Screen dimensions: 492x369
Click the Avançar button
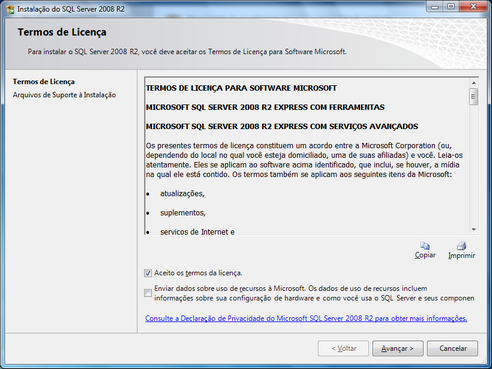(398, 348)
